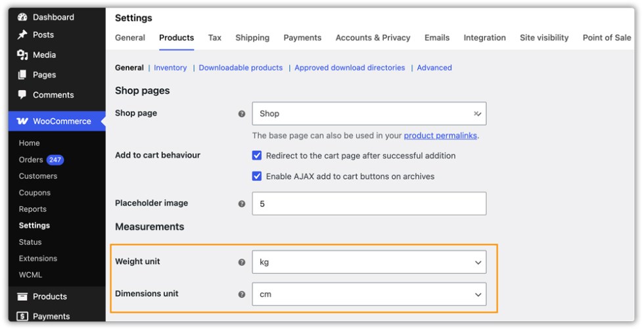Open the Weight unit dropdown
This screenshot has height=329, width=644.
point(369,262)
